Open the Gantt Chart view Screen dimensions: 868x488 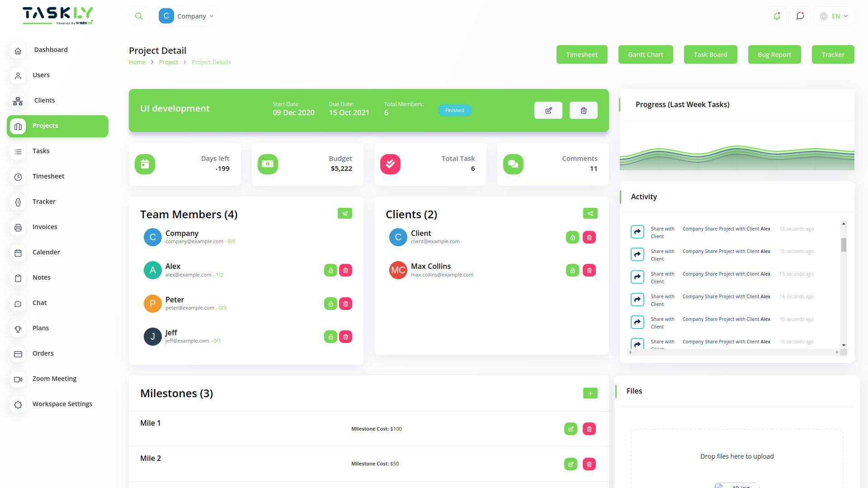click(x=645, y=54)
